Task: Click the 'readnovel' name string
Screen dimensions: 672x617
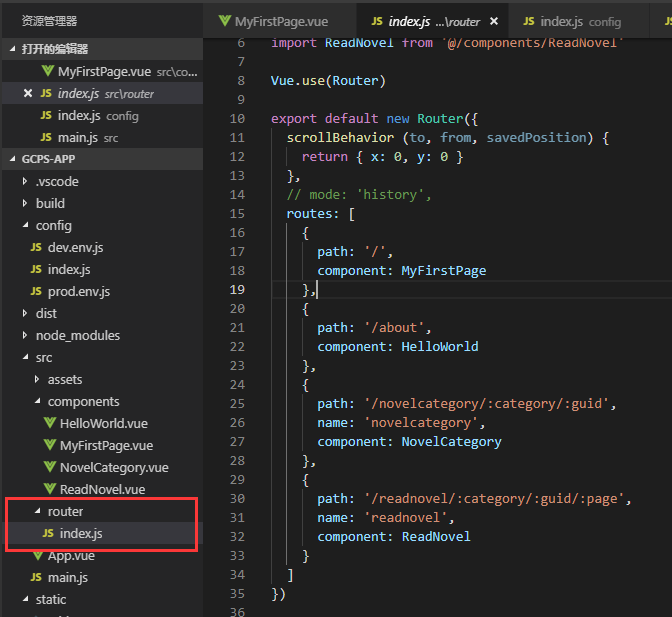Action: [405, 518]
